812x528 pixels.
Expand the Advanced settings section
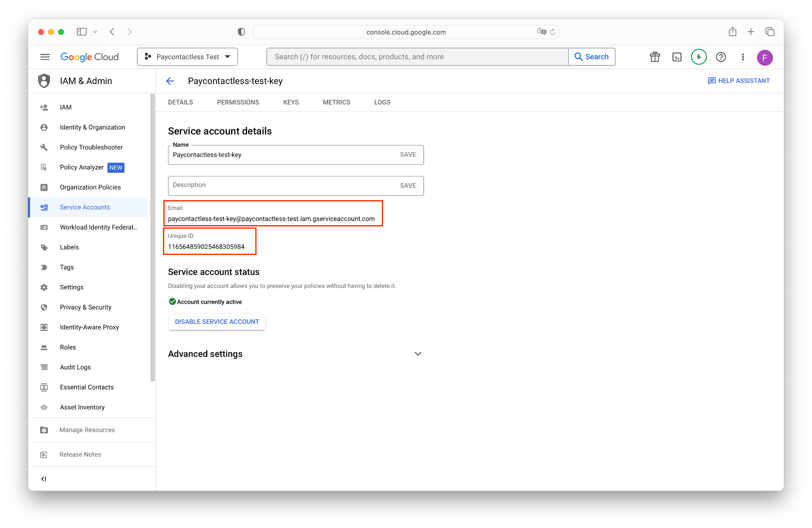click(417, 354)
